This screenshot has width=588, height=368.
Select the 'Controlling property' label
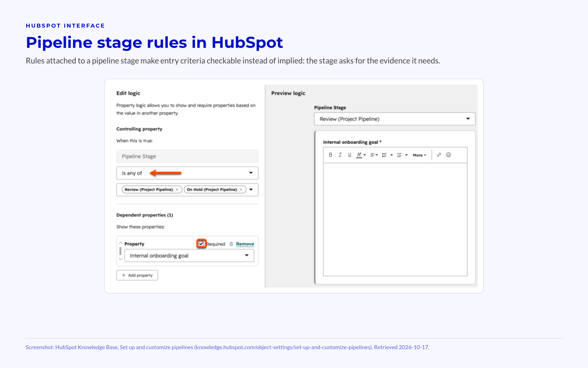[139, 129]
